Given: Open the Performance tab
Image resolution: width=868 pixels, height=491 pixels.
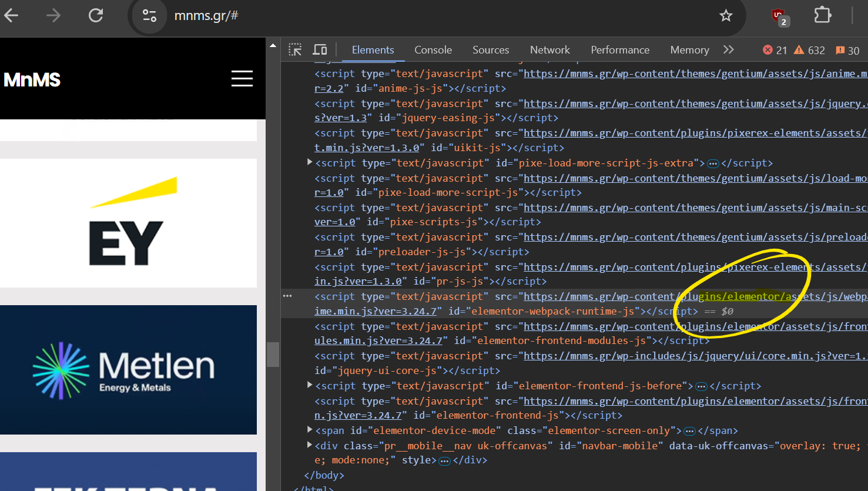Looking at the screenshot, I should click(x=620, y=50).
